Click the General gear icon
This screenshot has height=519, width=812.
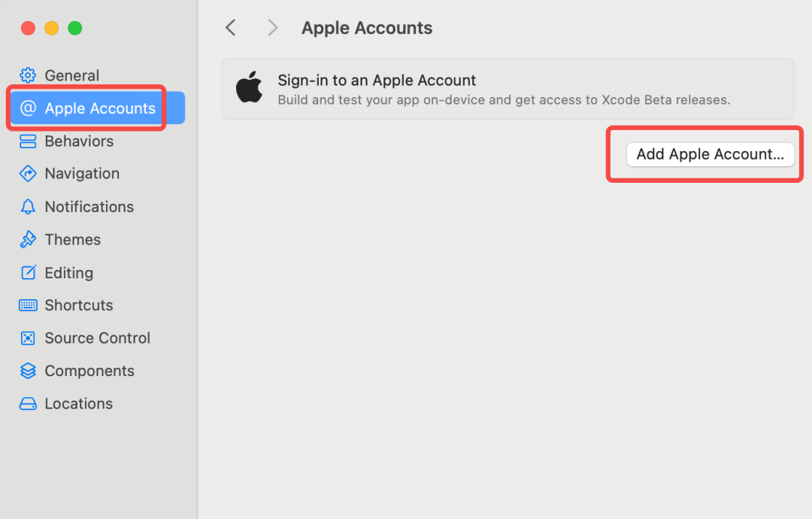(x=28, y=76)
